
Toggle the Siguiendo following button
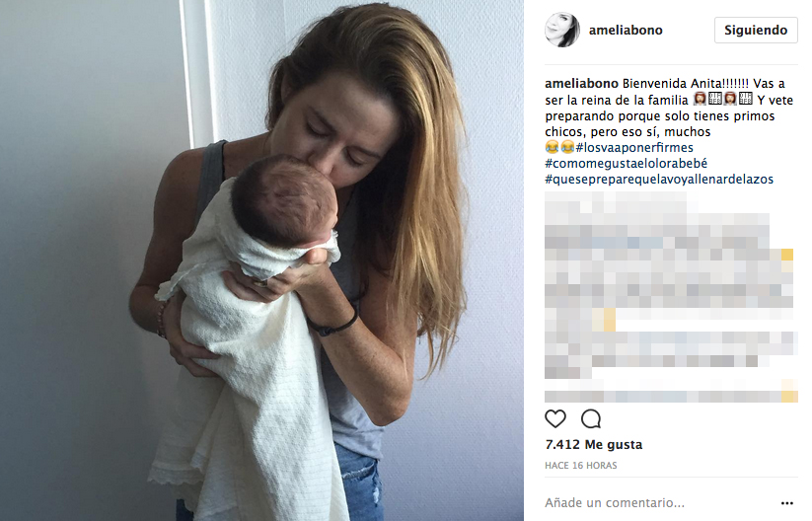[756, 30]
